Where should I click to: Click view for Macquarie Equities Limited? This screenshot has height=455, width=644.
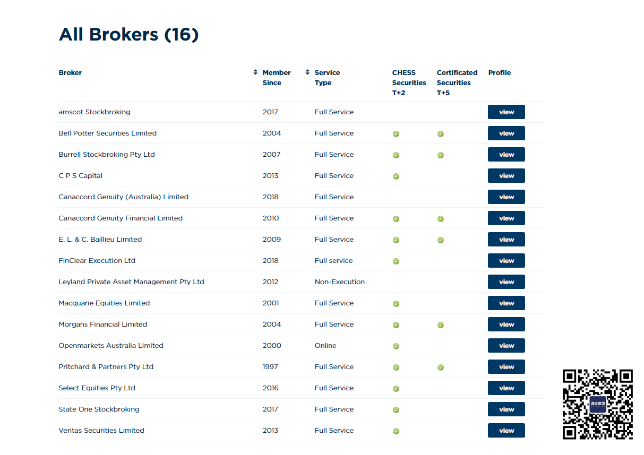pos(506,303)
